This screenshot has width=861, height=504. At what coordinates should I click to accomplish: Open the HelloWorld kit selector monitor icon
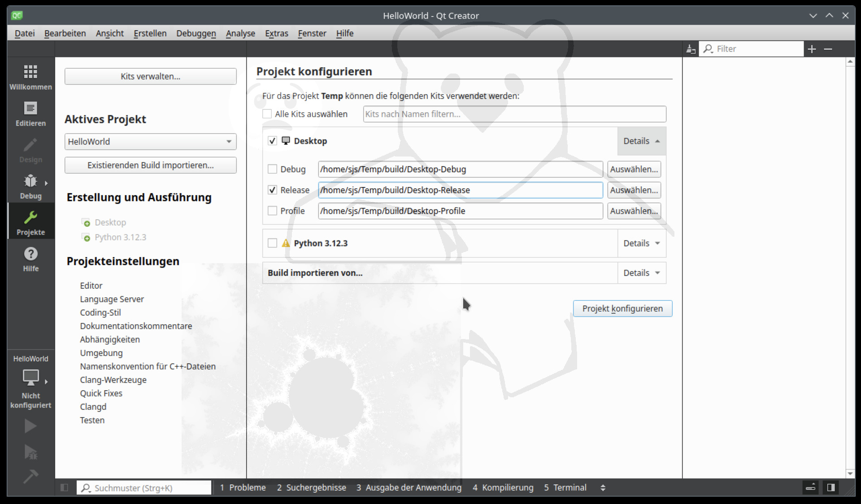point(30,377)
